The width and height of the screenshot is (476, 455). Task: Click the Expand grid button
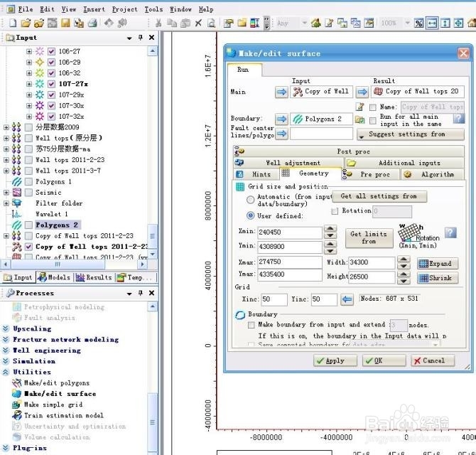pyautogui.click(x=438, y=264)
